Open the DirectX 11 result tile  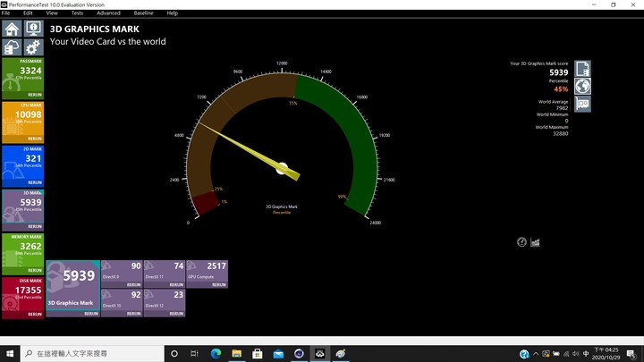coord(165,274)
